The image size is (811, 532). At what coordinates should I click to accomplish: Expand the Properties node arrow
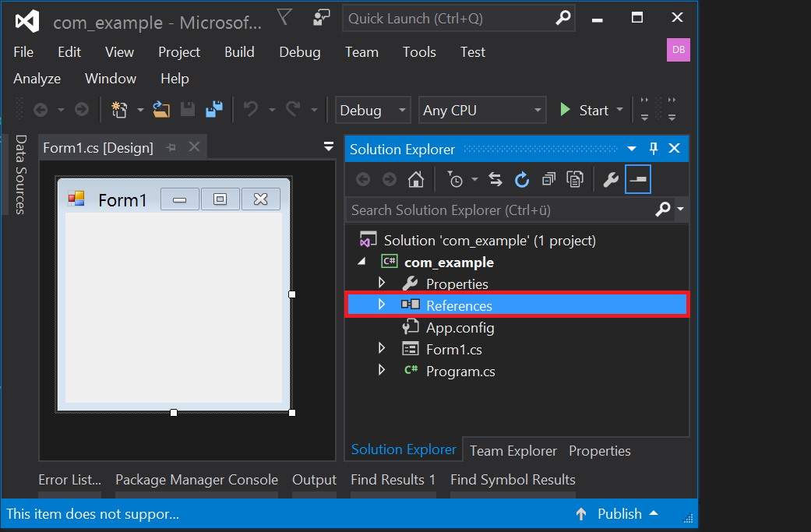(x=382, y=283)
